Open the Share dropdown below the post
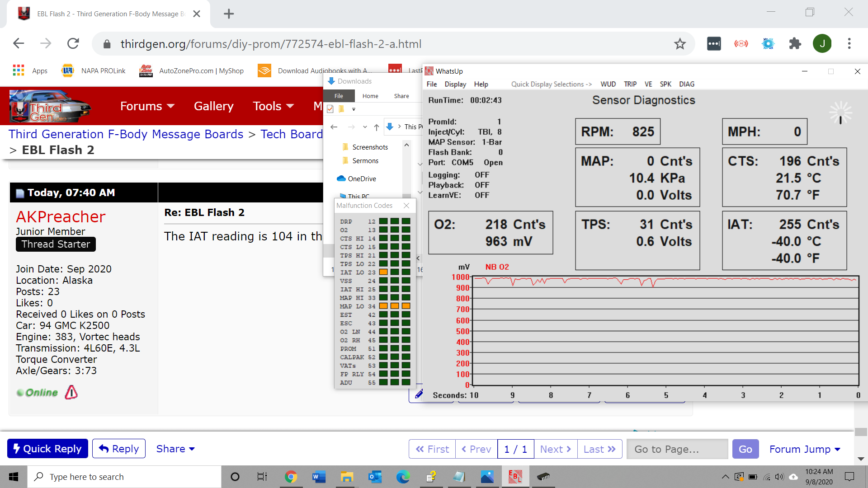Screen dimensions: 868x488 [175, 449]
